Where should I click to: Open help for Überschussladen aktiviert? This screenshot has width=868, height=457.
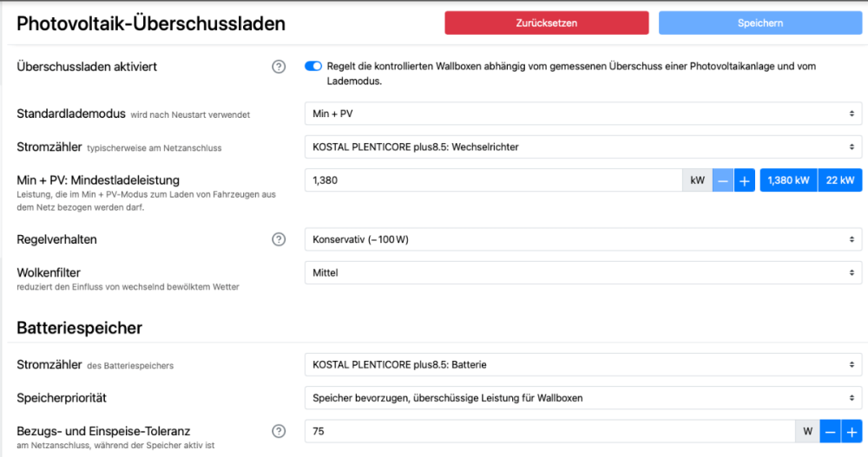(x=279, y=67)
